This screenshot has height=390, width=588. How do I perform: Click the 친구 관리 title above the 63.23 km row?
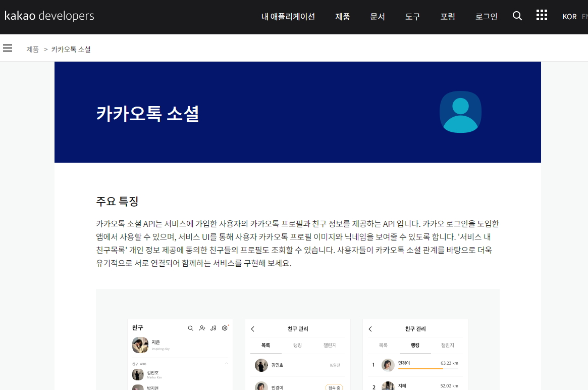tap(415, 329)
